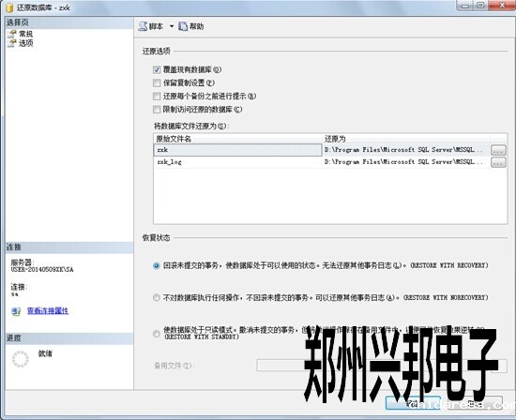516x420 pixels.
Task: Select the 选项 page icon
Action: coord(12,43)
